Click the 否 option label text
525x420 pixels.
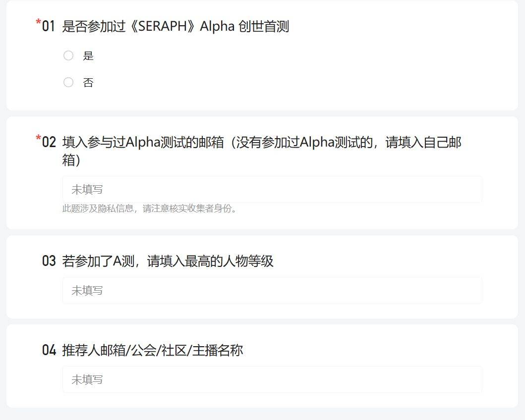tap(88, 83)
